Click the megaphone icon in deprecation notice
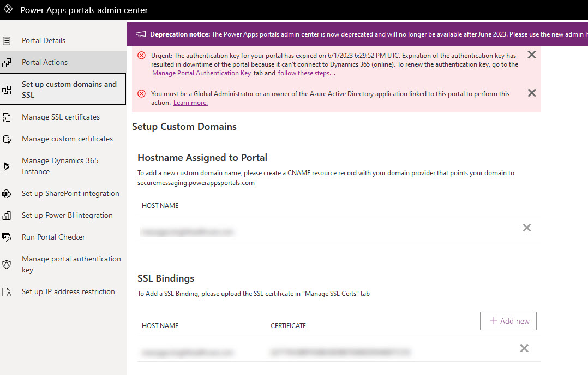 (141, 34)
